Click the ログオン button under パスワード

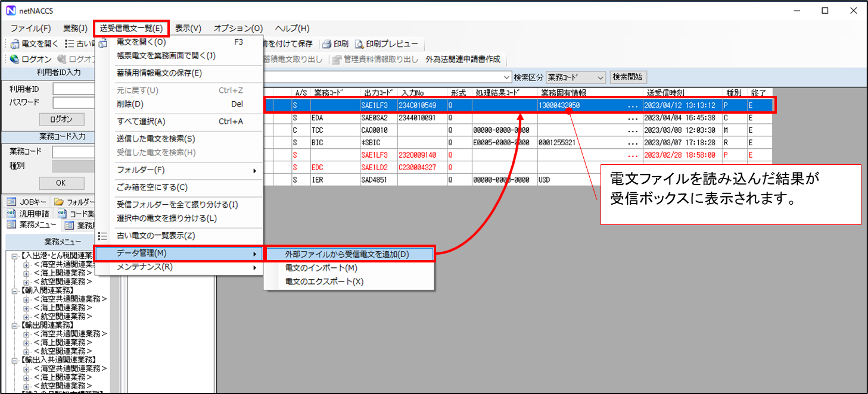pyautogui.click(x=61, y=118)
